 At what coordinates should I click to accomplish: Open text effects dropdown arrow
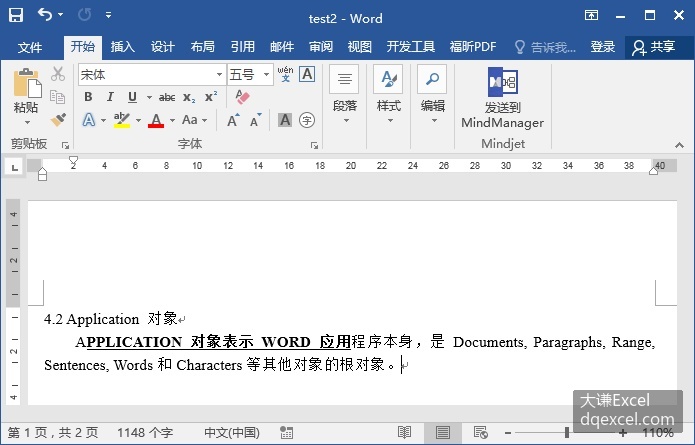pos(103,120)
